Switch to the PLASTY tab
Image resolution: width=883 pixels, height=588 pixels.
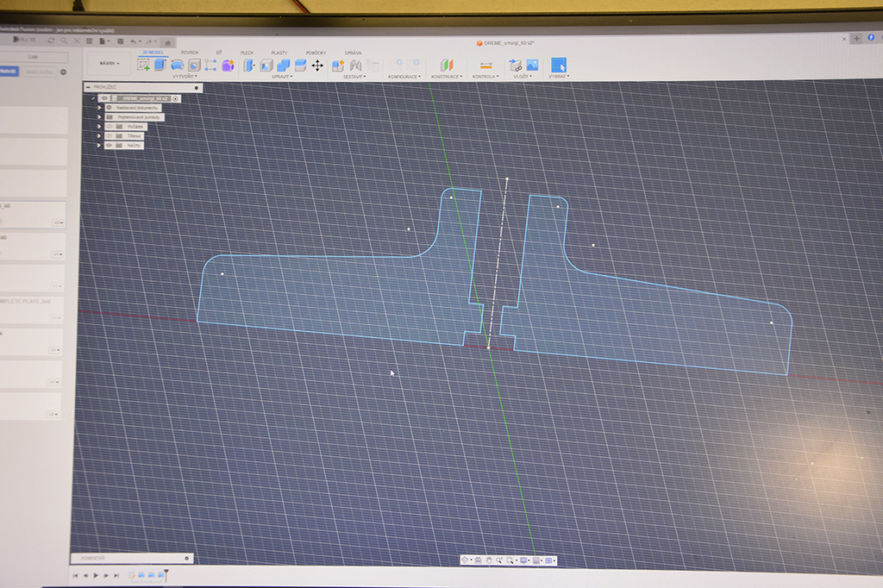[x=279, y=53]
